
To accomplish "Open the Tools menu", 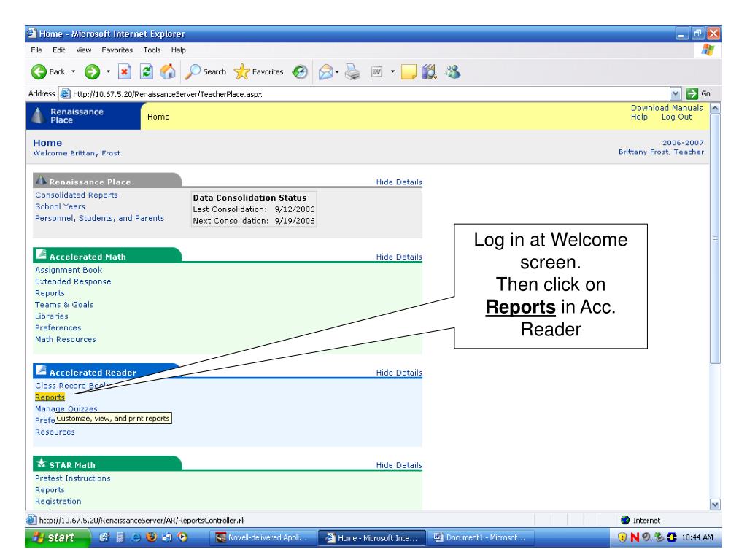I will point(152,50).
